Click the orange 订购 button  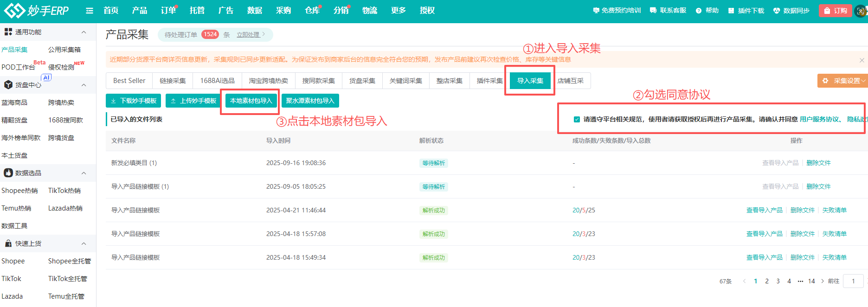tap(836, 11)
